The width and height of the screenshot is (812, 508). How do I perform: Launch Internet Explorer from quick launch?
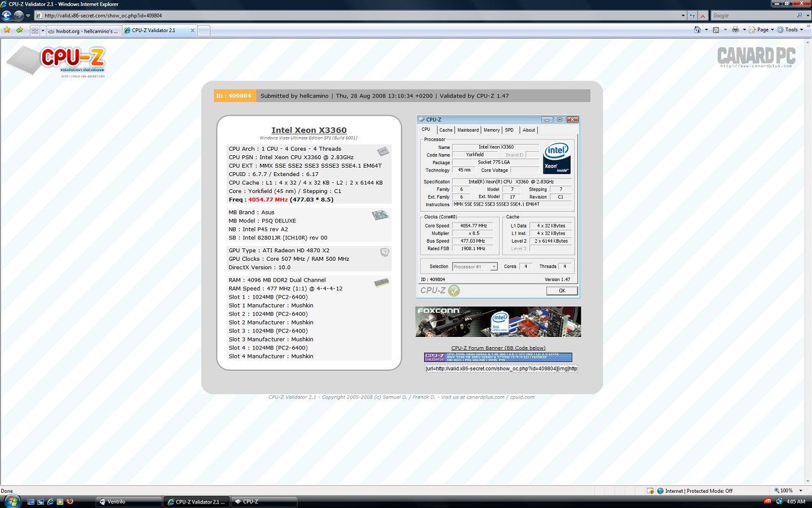(50, 501)
